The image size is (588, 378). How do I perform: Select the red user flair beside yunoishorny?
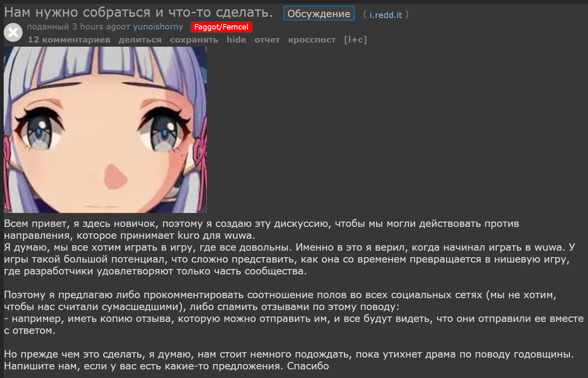pyautogui.click(x=221, y=27)
